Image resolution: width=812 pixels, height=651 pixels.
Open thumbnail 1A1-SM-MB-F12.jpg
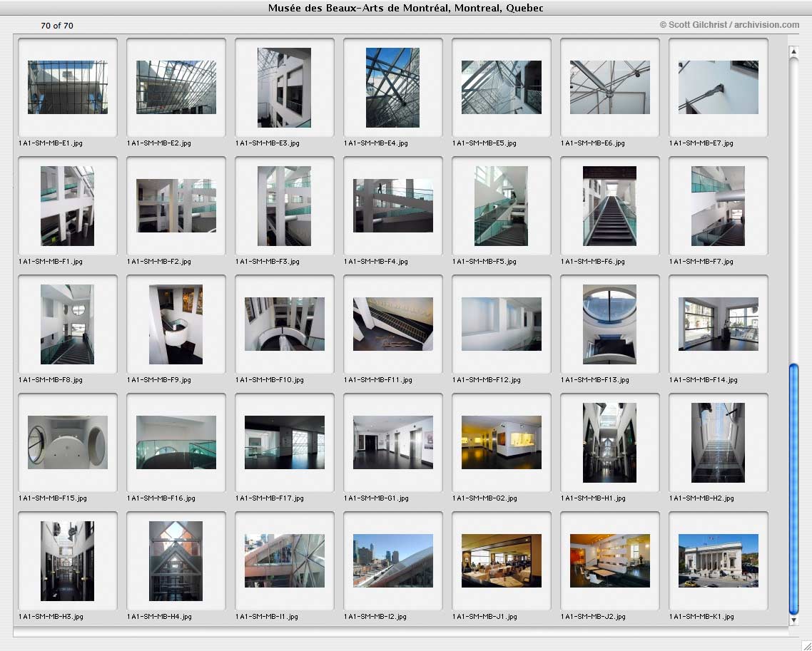[x=502, y=324]
